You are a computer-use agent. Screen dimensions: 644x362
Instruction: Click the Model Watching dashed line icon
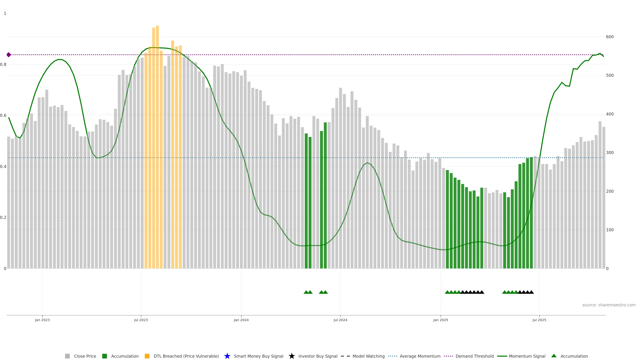(345, 356)
